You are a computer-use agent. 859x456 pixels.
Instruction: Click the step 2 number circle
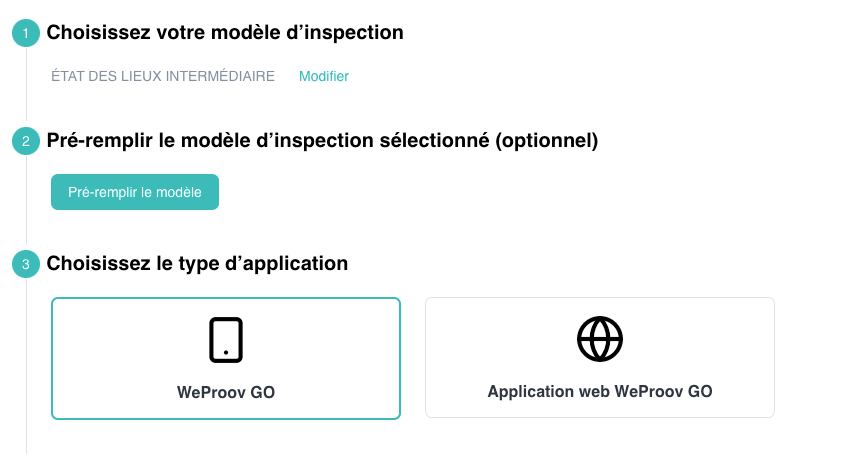coord(26,141)
